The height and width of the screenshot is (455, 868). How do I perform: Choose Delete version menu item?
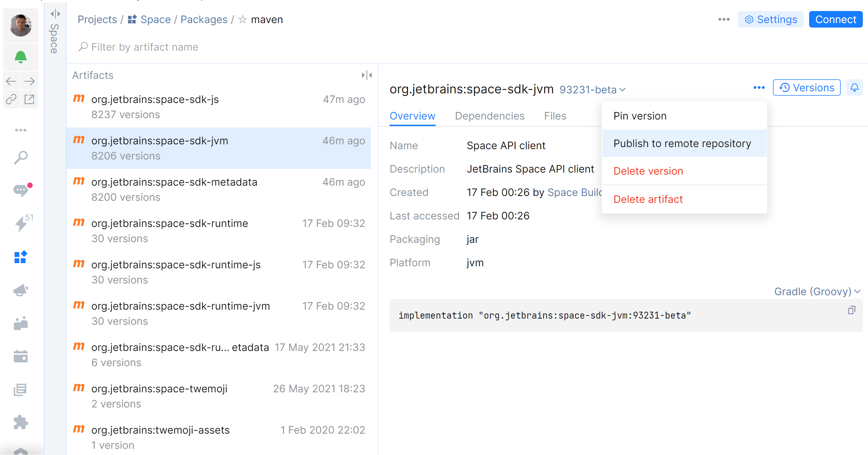point(684,171)
